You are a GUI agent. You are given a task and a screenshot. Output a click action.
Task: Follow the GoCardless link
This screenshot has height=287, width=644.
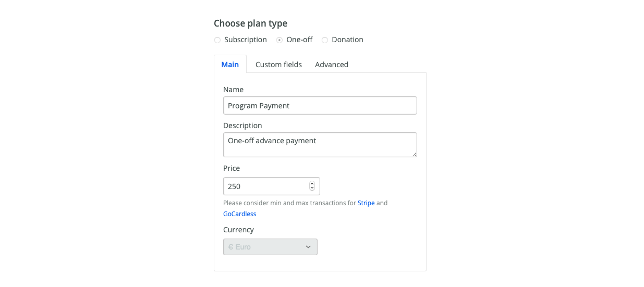click(x=240, y=214)
